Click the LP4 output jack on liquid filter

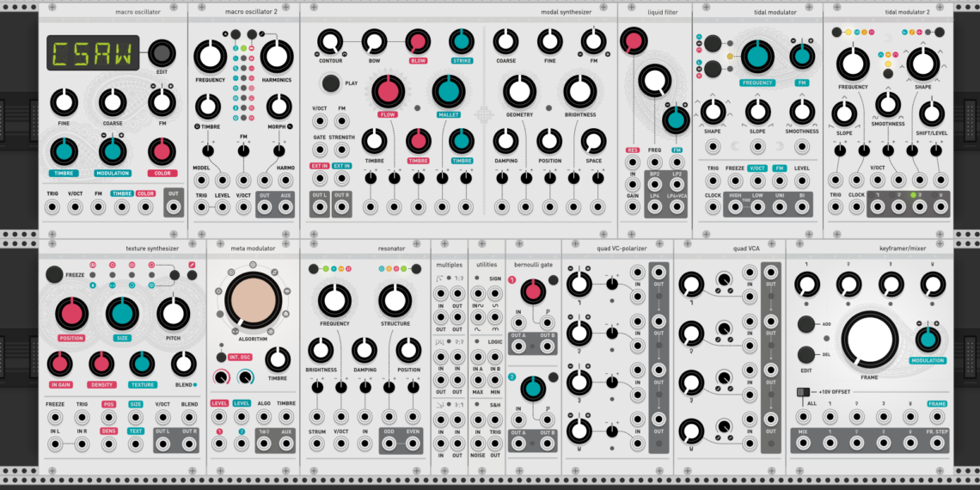[655, 207]
